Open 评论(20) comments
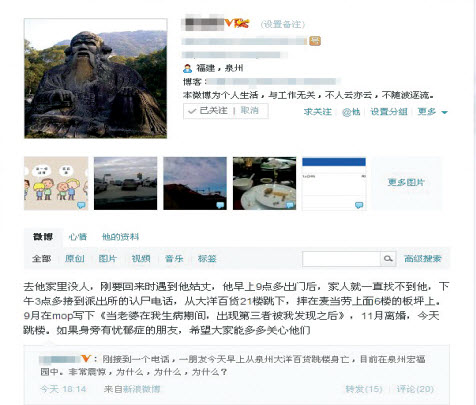The height and width of the screenshot is (405, 476). tap(415, 389)
